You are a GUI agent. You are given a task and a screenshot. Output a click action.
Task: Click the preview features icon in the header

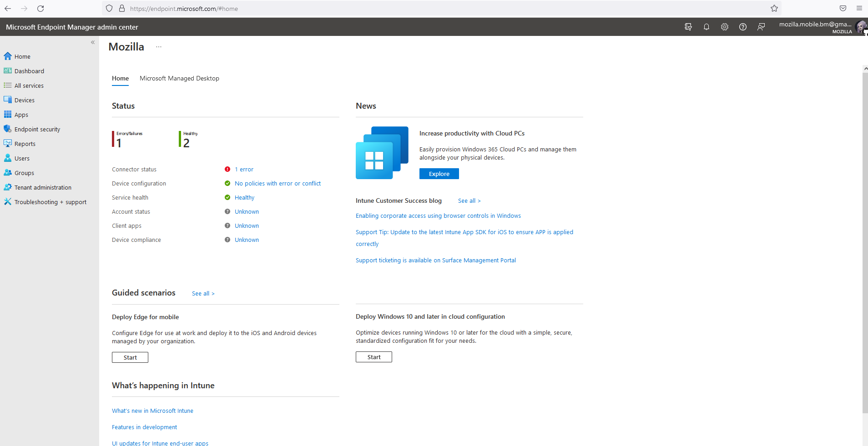point(688,27)
